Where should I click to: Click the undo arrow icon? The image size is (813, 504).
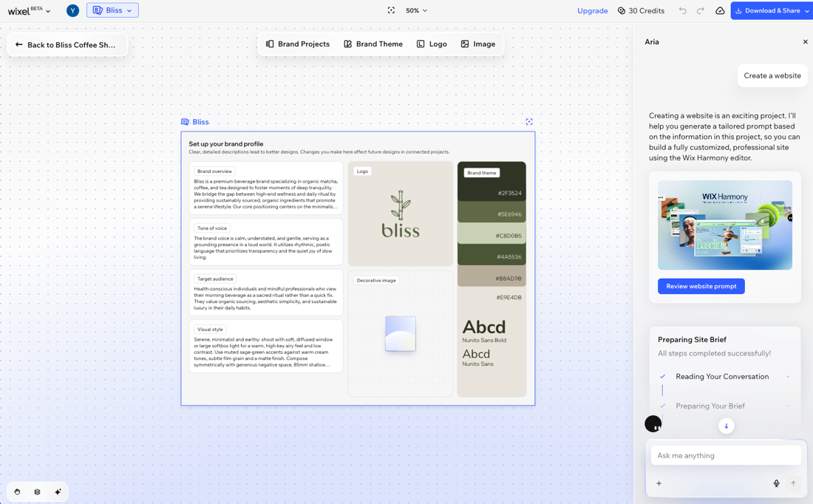point(683,10)
